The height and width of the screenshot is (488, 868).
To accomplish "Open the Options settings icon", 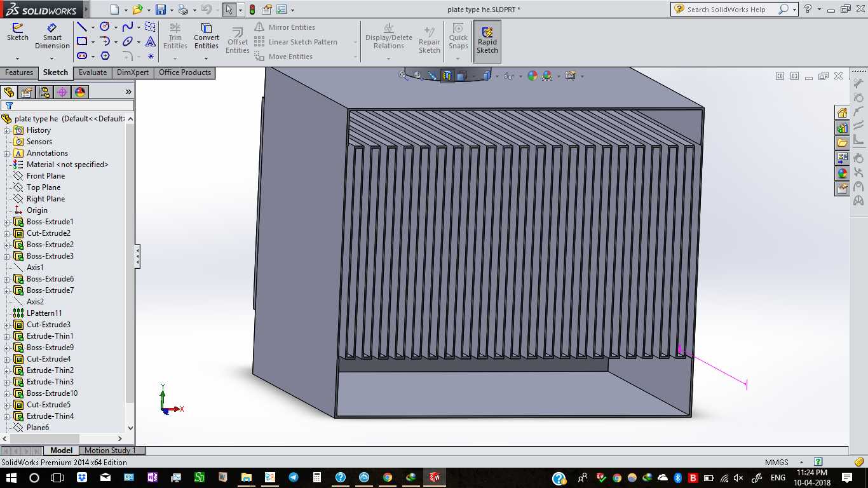I will 266,10.
